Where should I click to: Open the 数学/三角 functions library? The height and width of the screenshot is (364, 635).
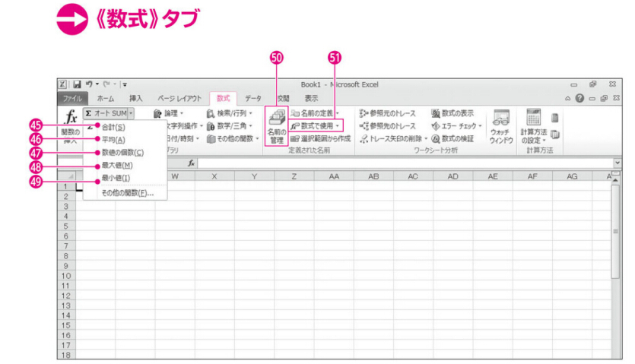(x=229, y=126)
